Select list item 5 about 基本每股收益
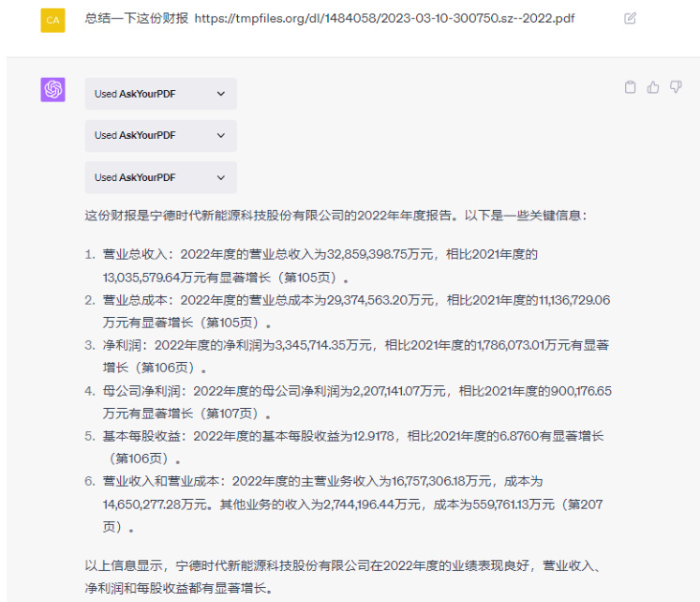 click(x=356, y=447)
